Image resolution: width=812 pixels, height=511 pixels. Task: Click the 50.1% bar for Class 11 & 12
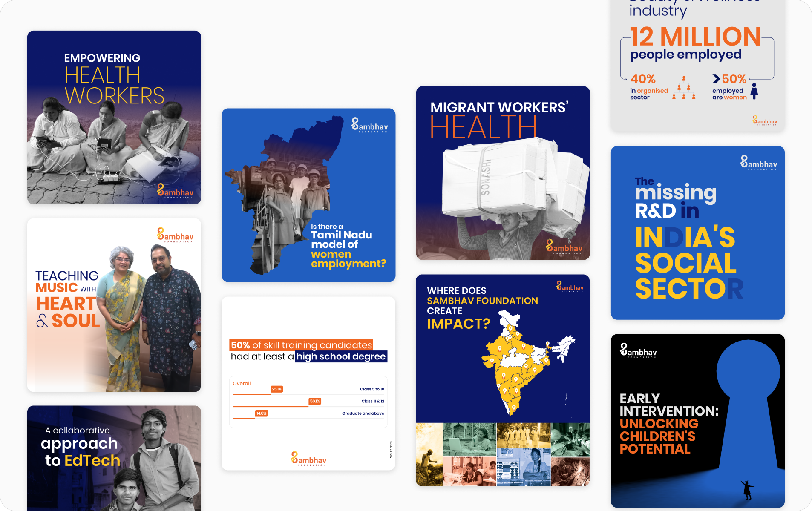click(x=271, y=406)
